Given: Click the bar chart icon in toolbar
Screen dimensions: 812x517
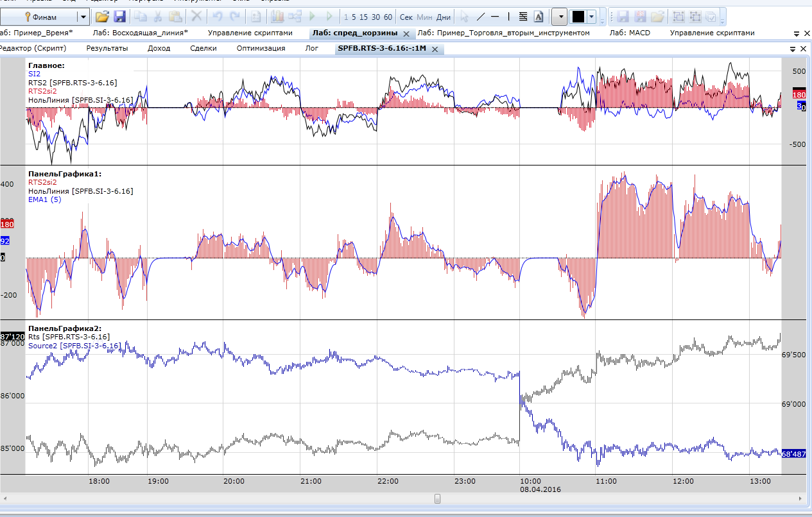Looking at the screenshot, I should click(x=278, y=17).
